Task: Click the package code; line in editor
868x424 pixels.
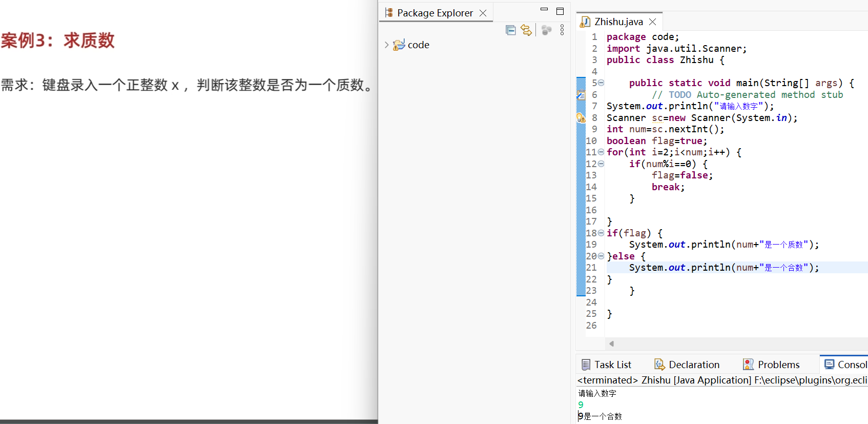Action: (x=643, y=37)
